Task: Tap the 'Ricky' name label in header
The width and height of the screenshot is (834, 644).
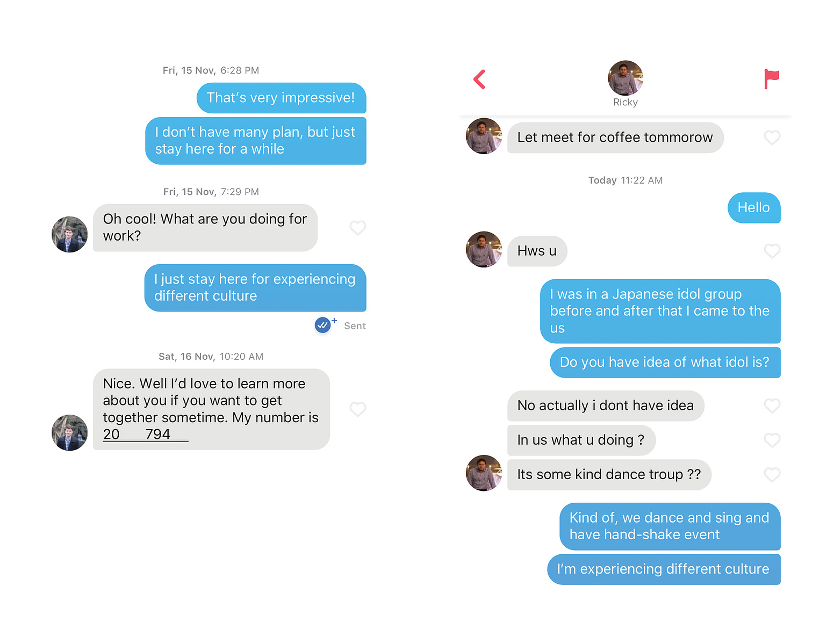Action: coord(625,102)
